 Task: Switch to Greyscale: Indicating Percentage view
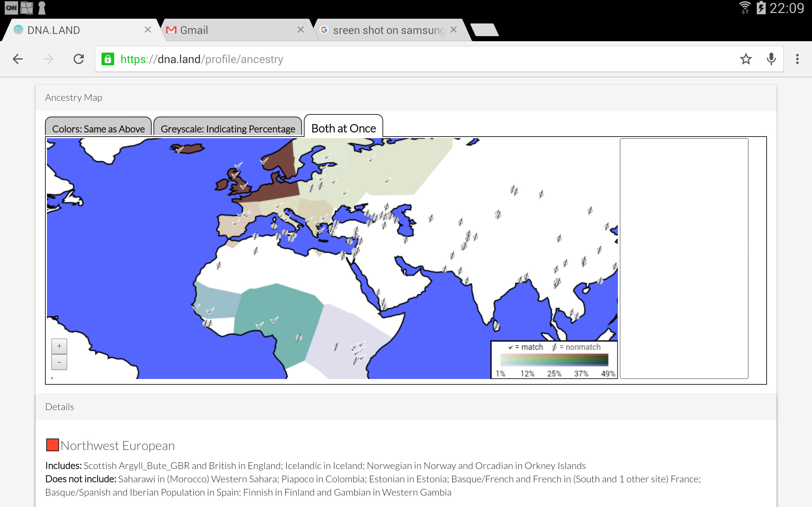tap(227, 128)
